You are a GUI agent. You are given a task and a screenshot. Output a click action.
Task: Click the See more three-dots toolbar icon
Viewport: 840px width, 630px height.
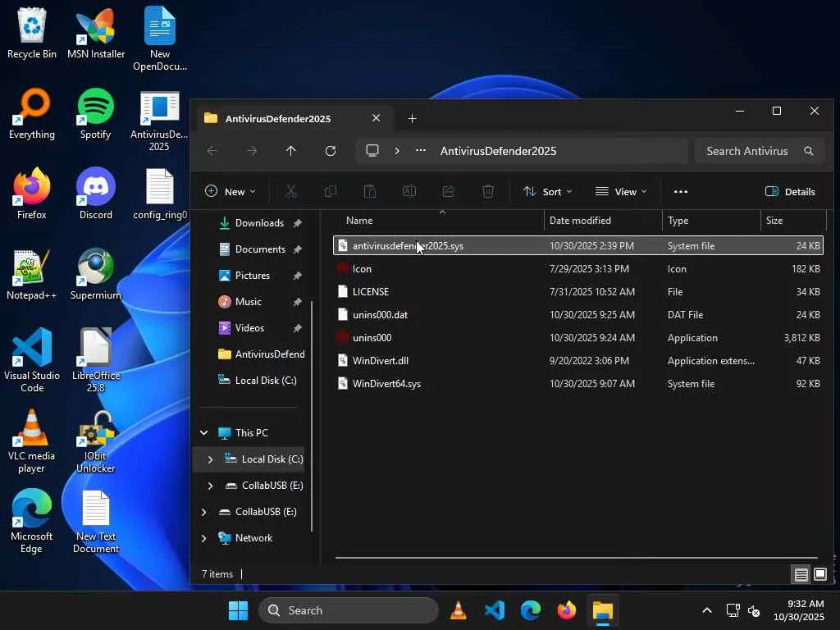[x=680, y=192]
